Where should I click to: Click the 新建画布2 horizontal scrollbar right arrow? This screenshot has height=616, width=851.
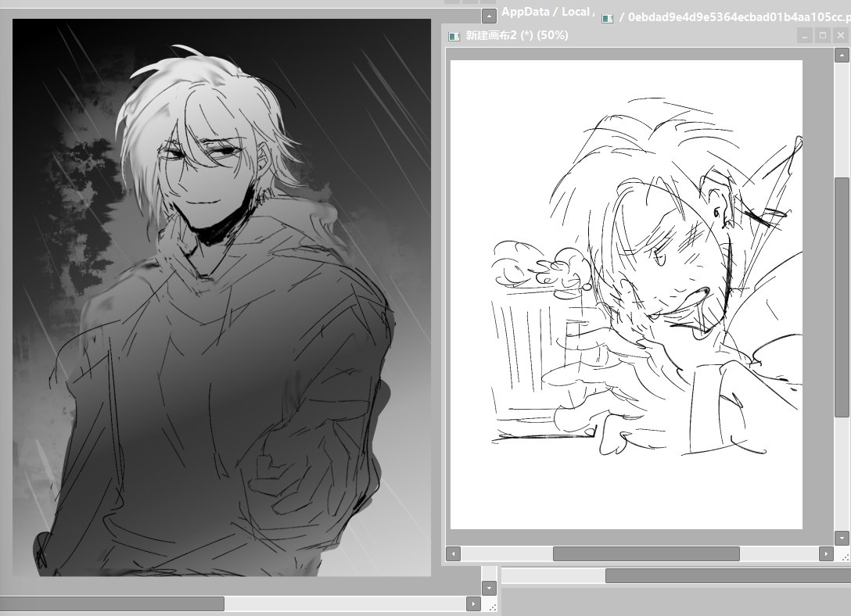826,553
